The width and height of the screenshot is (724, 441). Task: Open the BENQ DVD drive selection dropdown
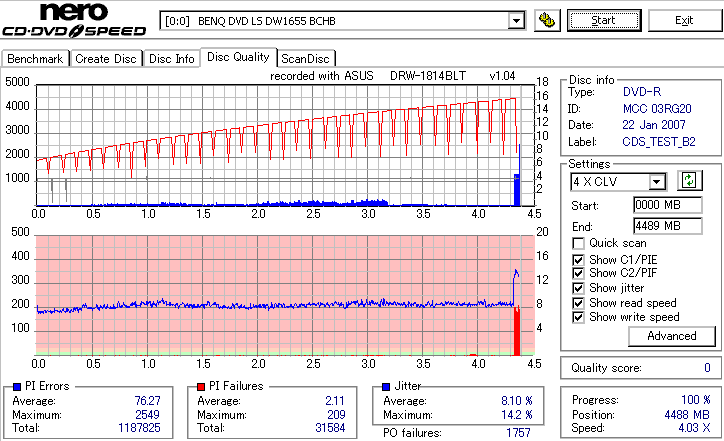(x=342, y=21)
